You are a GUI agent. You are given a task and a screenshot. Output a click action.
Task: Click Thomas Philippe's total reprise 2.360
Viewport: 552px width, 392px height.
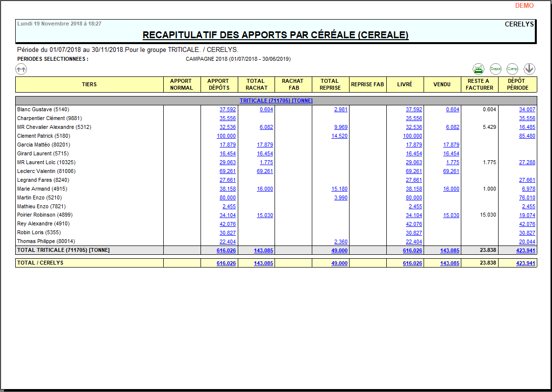coord(341,242)
